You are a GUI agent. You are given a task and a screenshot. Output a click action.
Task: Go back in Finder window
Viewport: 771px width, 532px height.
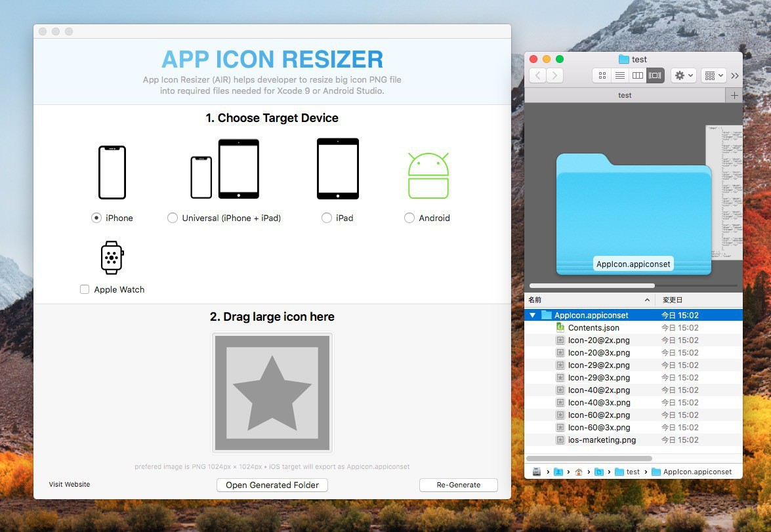pos(538,75)
